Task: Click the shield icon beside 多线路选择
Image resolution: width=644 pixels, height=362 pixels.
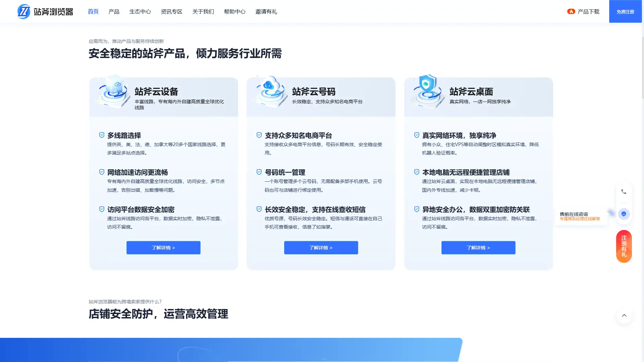Action: pyautogui.click(x=102, y=135)
